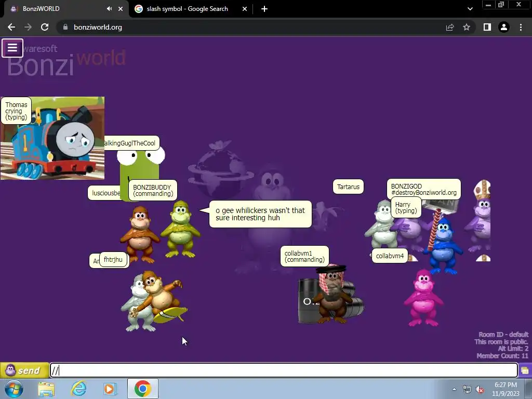Screen dimensions: 532x399
Task: Open the clock showing 6:27 PM
Action: 506,389
